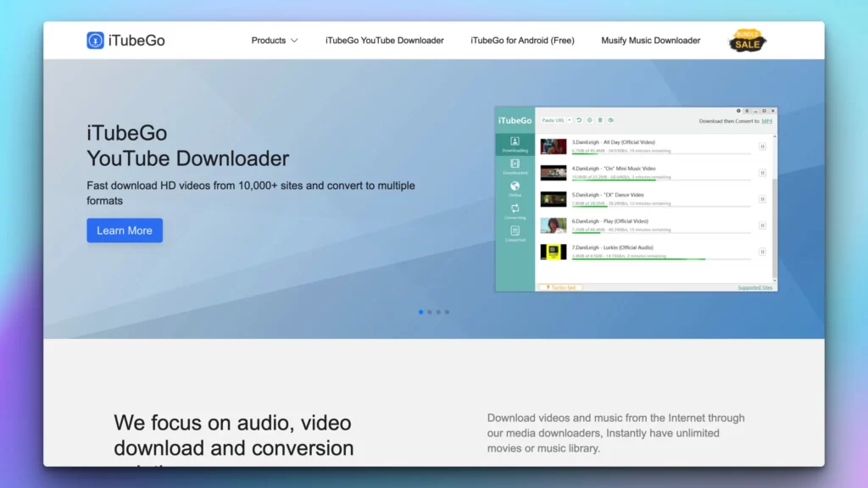Screen dimensions: 868x488
Task: Open the Converted sidebar tab
Action: point(515,234)
